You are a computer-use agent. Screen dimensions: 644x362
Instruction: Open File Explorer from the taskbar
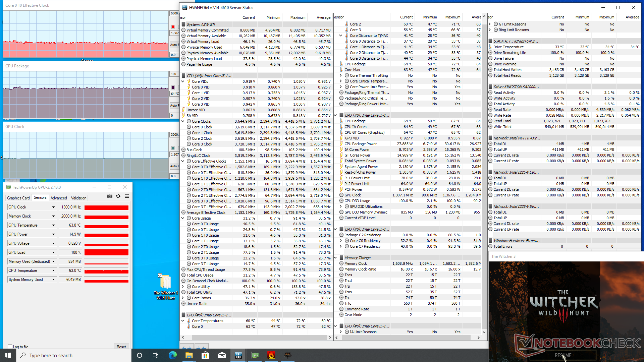(x=189, y=355)
